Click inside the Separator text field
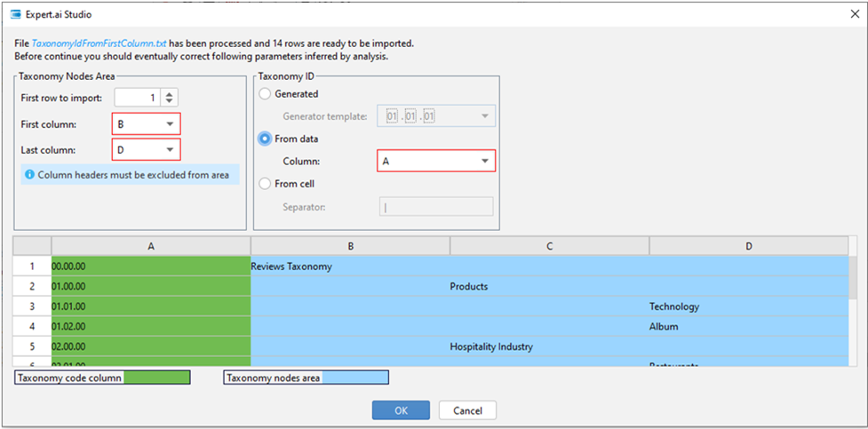This screenshot has width=868, height=429. point(435,207)
